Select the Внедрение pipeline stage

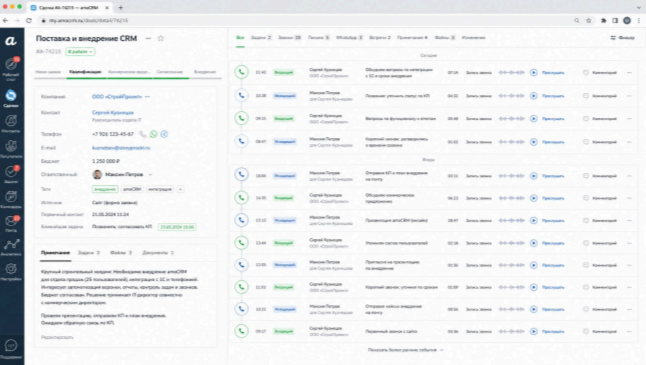coord(205,72)
